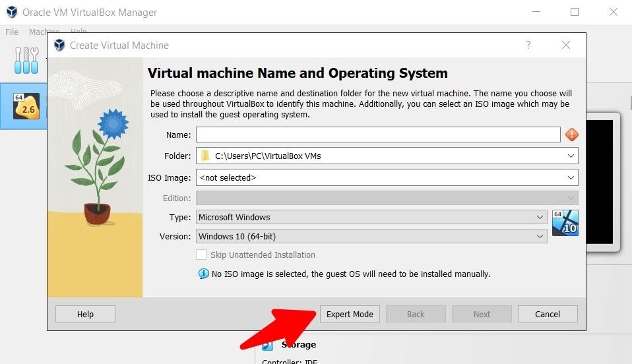
Task: Expand the Folder dropdown list
Action: [x=571, y=156]
